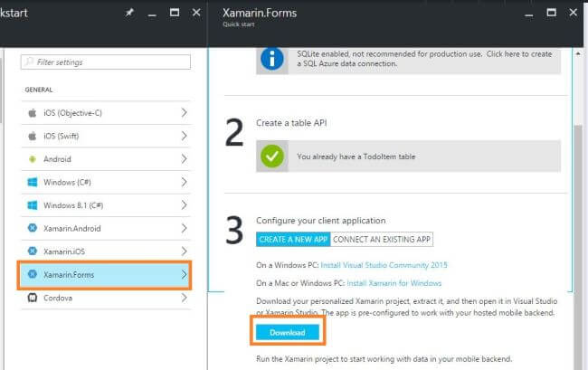Select the CREATE A NEW APP tab
588x370 pixels.
coord(293,240)
